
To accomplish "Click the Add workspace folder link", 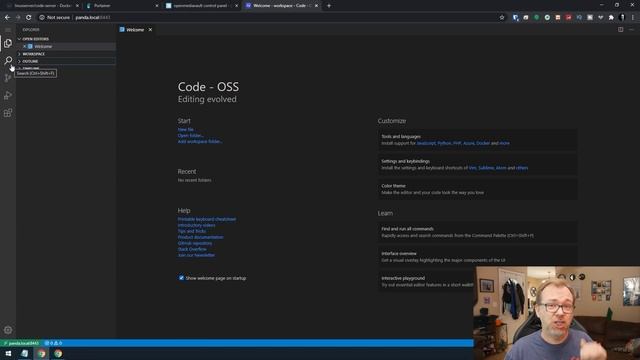I will tap(200, 142).
